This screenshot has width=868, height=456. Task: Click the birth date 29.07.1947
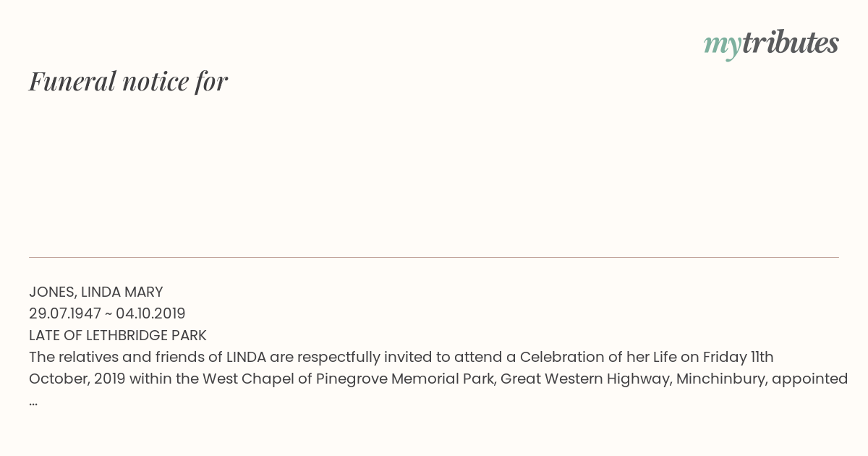[65, 313]
